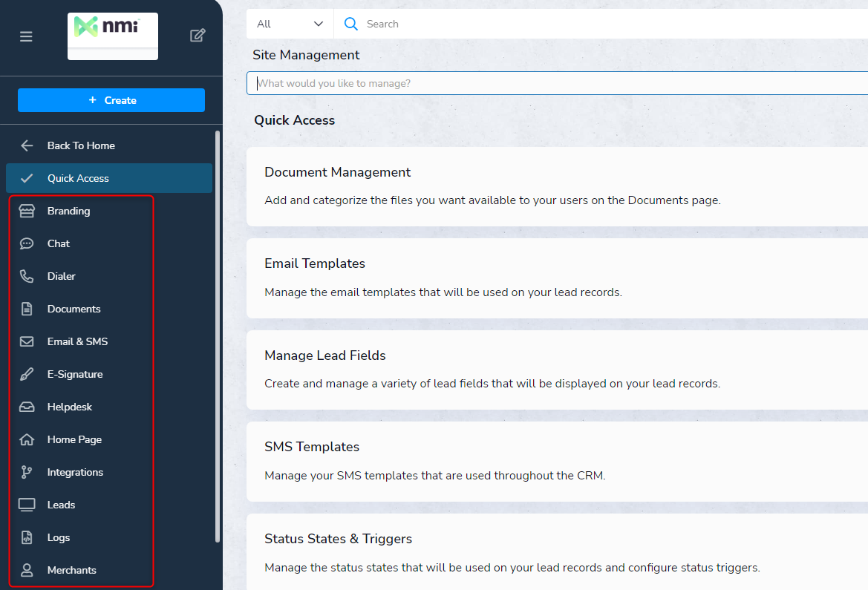
Task: Click the Branding storefront icon
Action: tap(27, 211)
